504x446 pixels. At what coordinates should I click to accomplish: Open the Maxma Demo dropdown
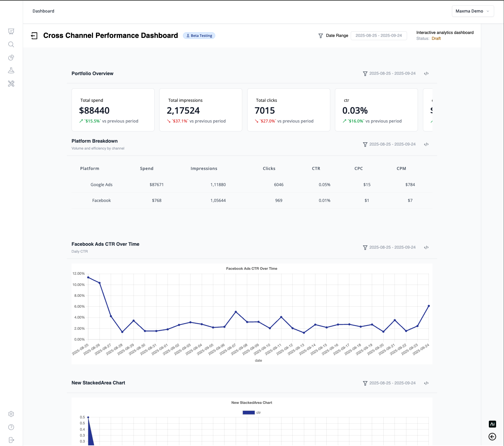473,11
